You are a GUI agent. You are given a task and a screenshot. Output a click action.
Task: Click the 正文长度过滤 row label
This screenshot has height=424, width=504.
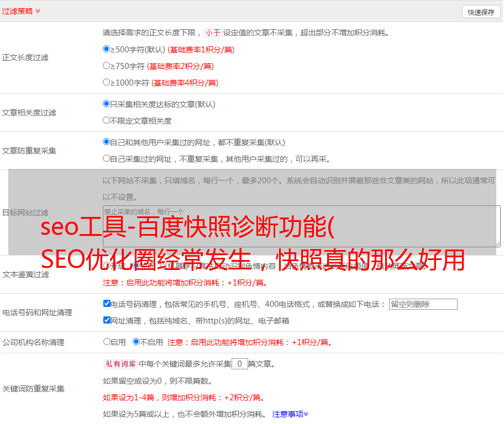[25, 57]
